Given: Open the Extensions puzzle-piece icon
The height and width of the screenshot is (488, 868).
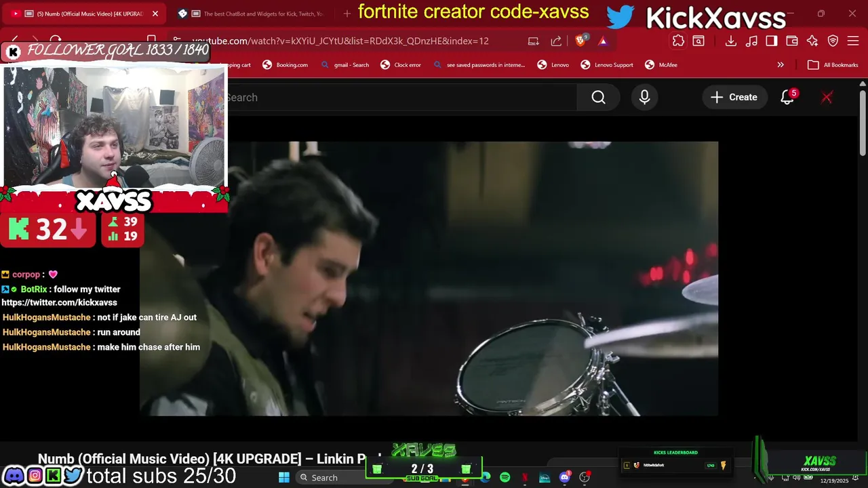Looking at the screenshot, I should click(x=678, y=41).
